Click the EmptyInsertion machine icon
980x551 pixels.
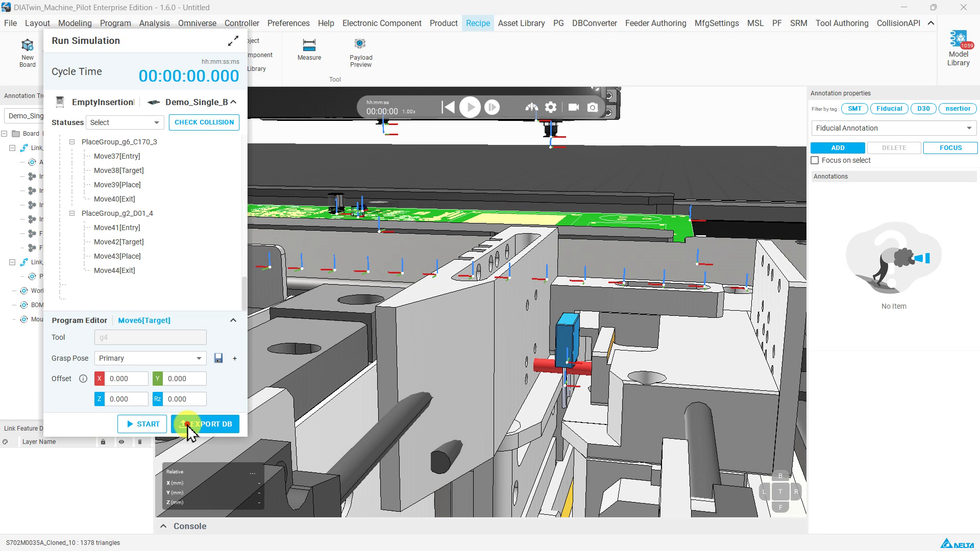click(60, 102)
